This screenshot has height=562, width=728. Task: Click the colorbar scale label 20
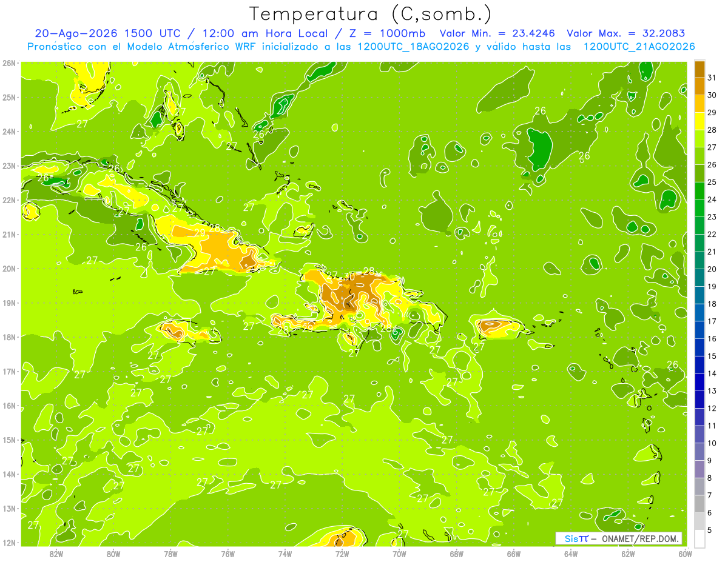coord(712,269)
